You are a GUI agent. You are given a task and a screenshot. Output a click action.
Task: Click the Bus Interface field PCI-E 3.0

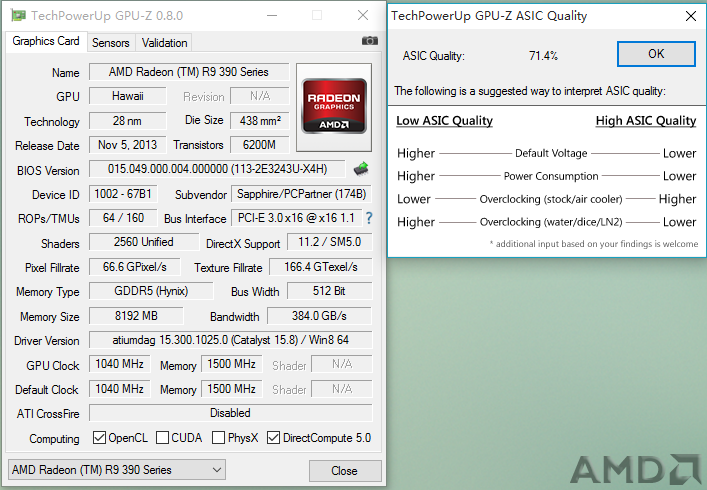[296, 218]
